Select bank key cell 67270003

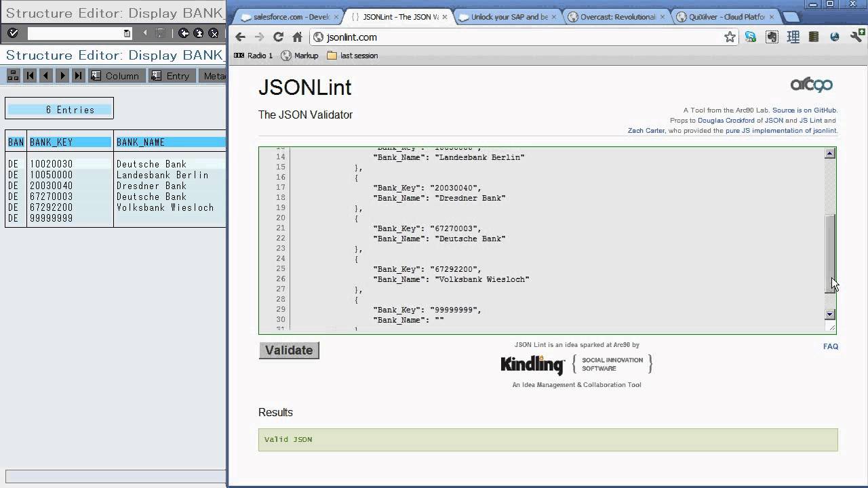(69, 197)
